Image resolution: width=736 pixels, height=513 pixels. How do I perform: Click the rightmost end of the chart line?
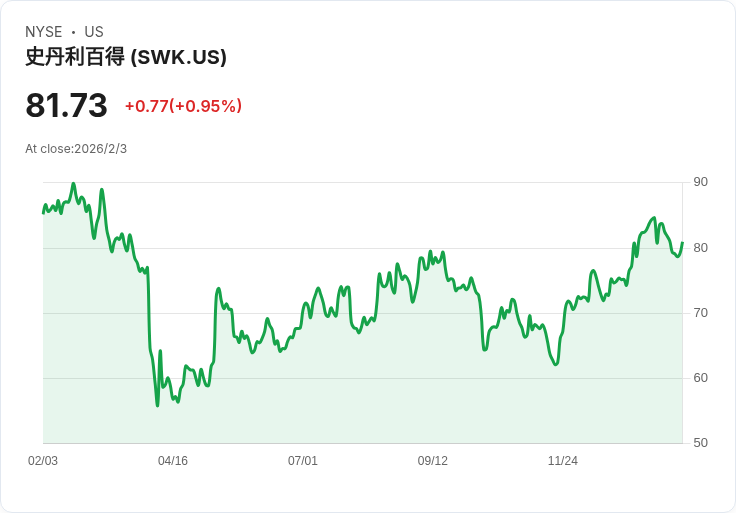[682, 243]
